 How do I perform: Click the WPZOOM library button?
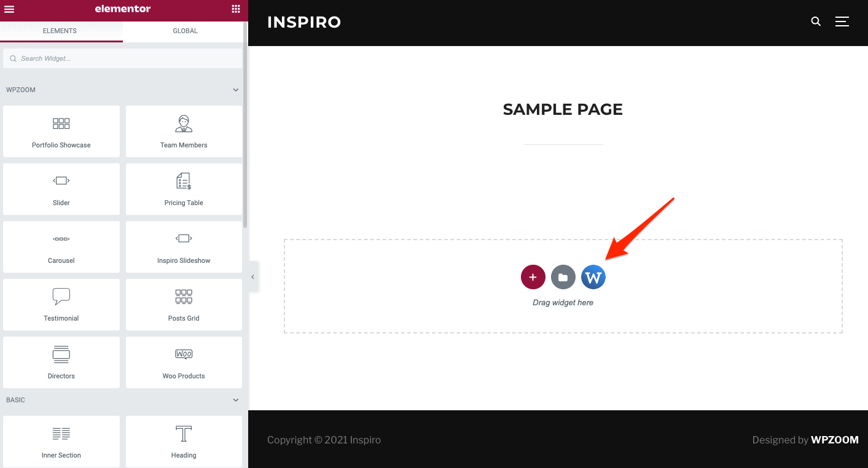[593, 277]
